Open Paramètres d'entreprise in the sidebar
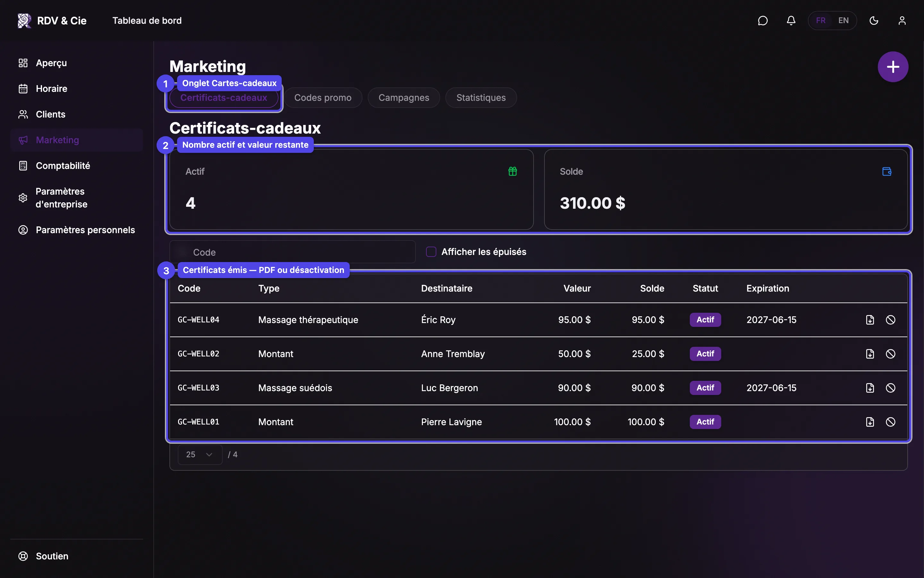924x578 pixels. click(x=76, y=197)
